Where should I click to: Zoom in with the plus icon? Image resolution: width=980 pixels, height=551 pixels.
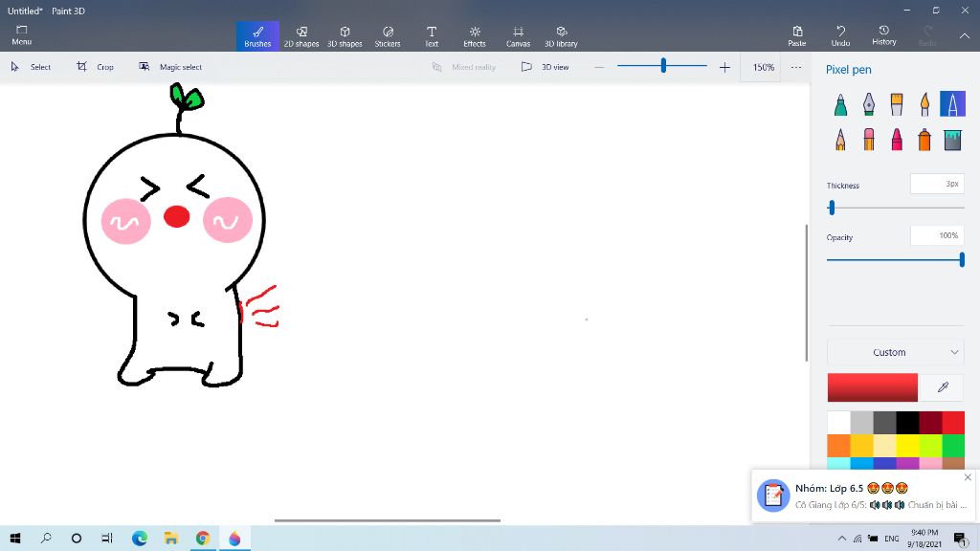724,67
